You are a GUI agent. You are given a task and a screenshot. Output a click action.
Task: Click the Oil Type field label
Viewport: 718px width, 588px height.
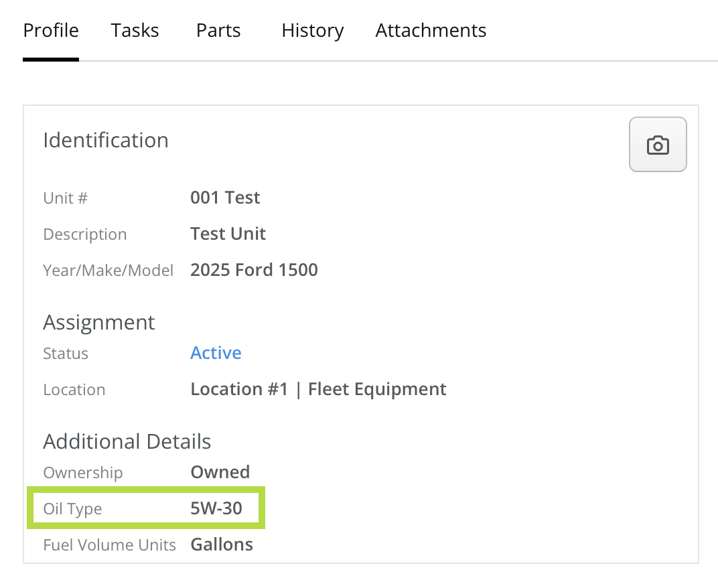[x=72, y=509]
